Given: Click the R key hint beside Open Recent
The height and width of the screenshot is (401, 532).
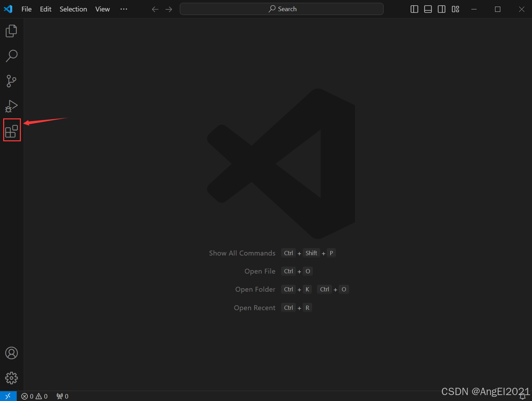Looking at the screenshot, I should point(307,308).
